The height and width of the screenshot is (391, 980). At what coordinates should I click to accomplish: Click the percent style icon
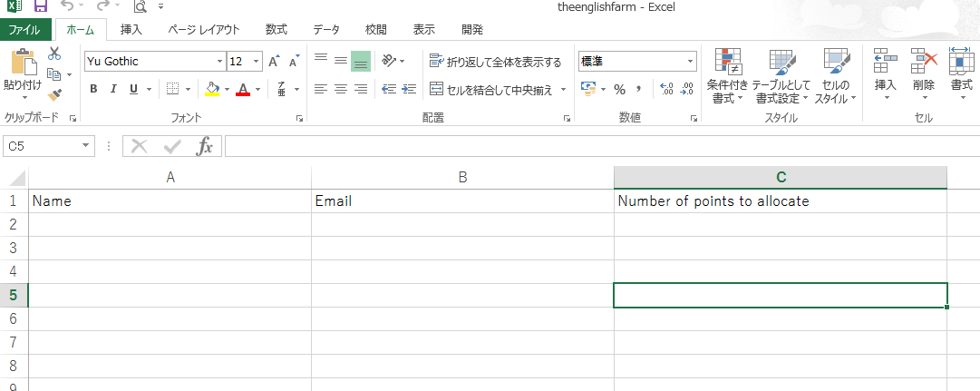pyautogui.click(x=620, y=89)
